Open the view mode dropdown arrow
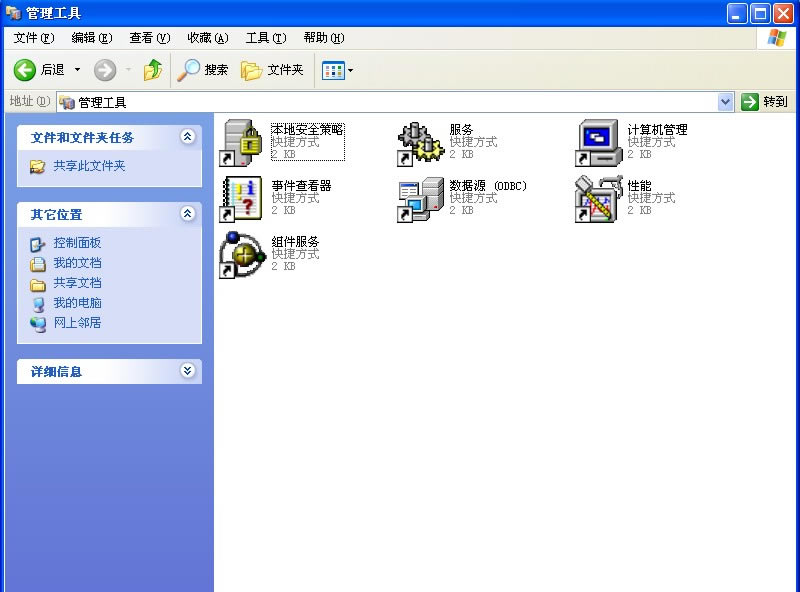This screenshot has height=592, width=800. pos(348,71)
